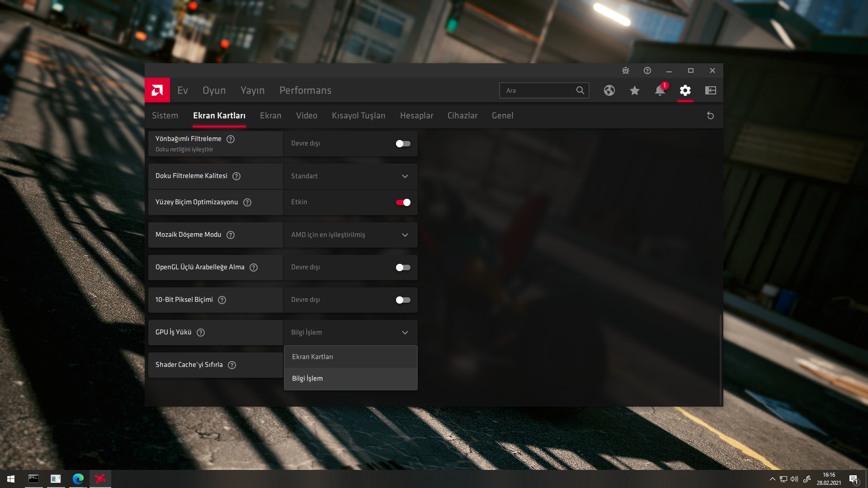Click the settings gear icon
Viewport: 868px width, 488px height.
[x=685, y=90]
